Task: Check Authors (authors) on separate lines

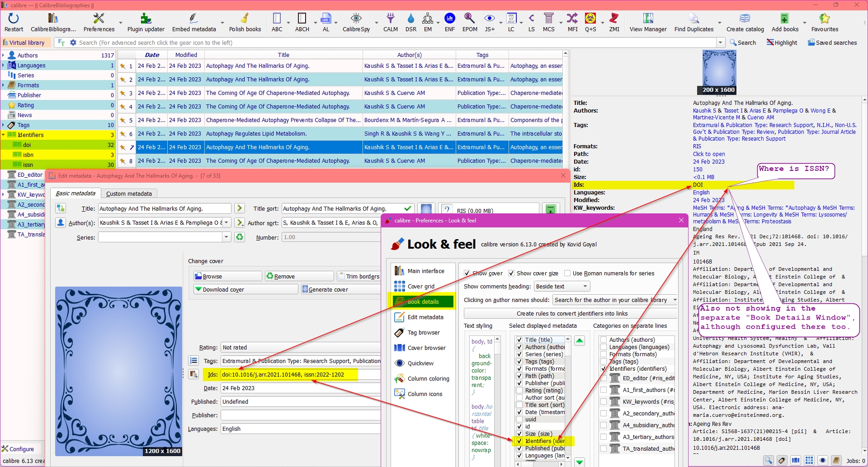Action: coord(604,340)
